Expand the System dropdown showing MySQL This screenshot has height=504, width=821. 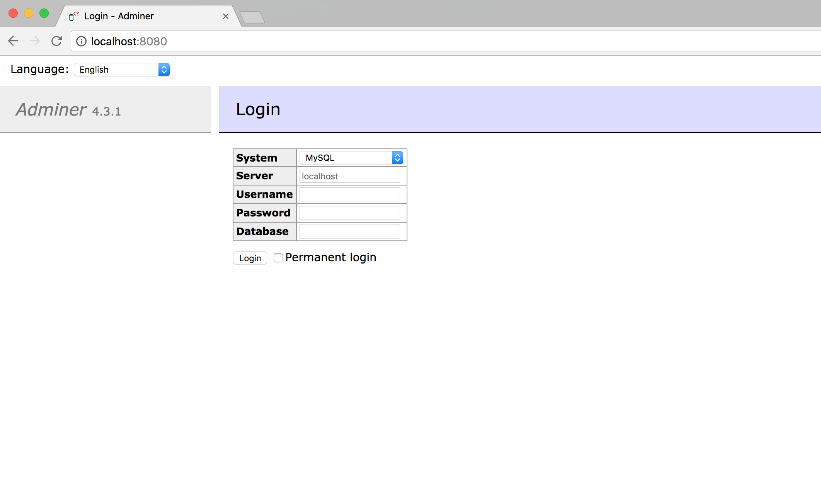(x=351, y=158)
